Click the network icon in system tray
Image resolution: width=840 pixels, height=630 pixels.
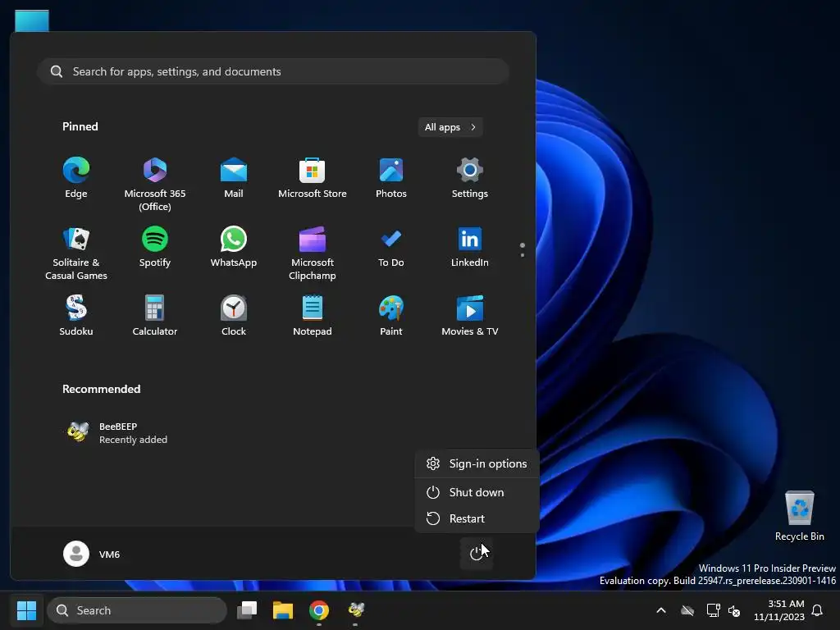[713, 610]
